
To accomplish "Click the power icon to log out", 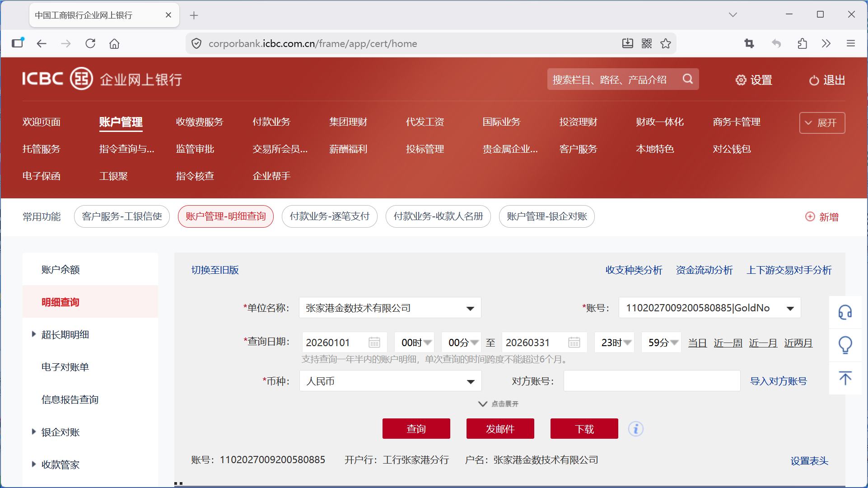I will 814,80.
